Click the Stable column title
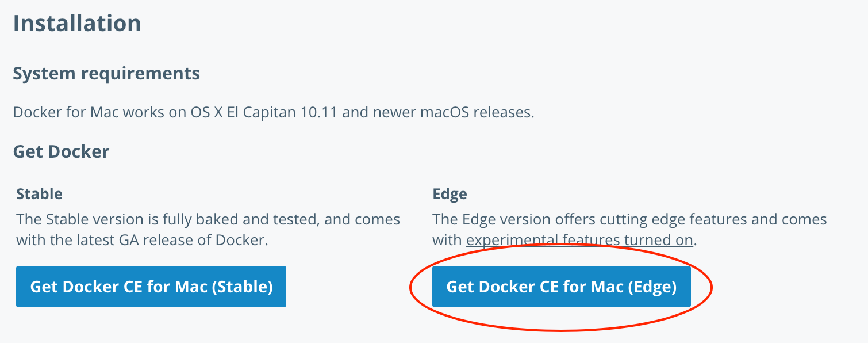This screenshot has height=343, width=868. (x=39, y=194)
